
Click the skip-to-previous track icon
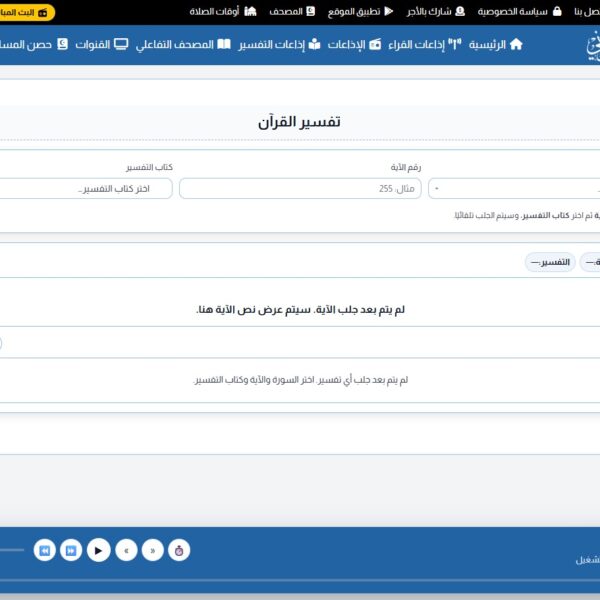[44, 550]
